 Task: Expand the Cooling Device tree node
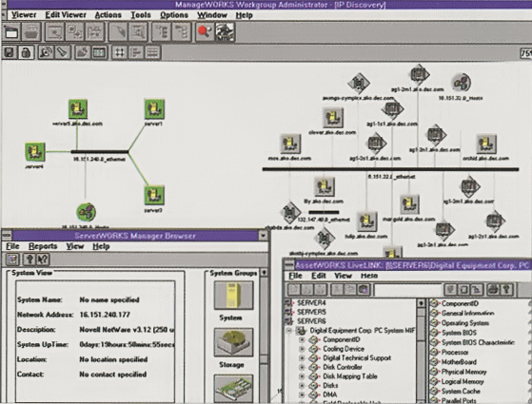302,349
